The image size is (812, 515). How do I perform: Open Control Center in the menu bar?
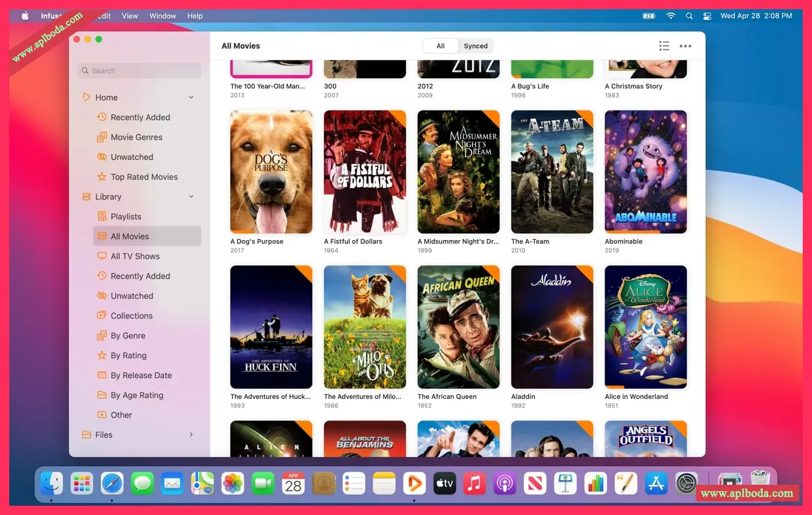point(707,16)
